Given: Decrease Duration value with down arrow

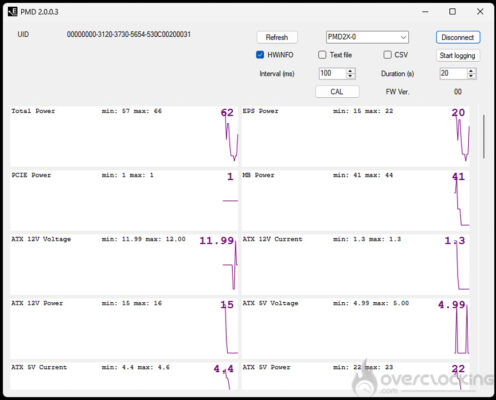Looking at the screenshot, I should coord(471,76).
